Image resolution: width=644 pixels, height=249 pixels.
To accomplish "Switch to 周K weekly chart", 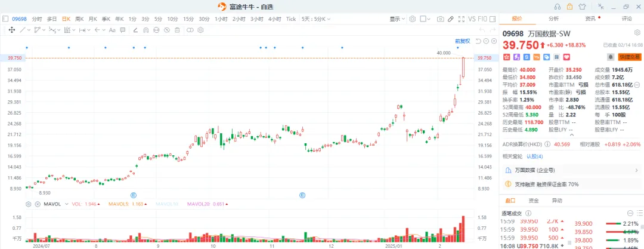I will point(79,19).
